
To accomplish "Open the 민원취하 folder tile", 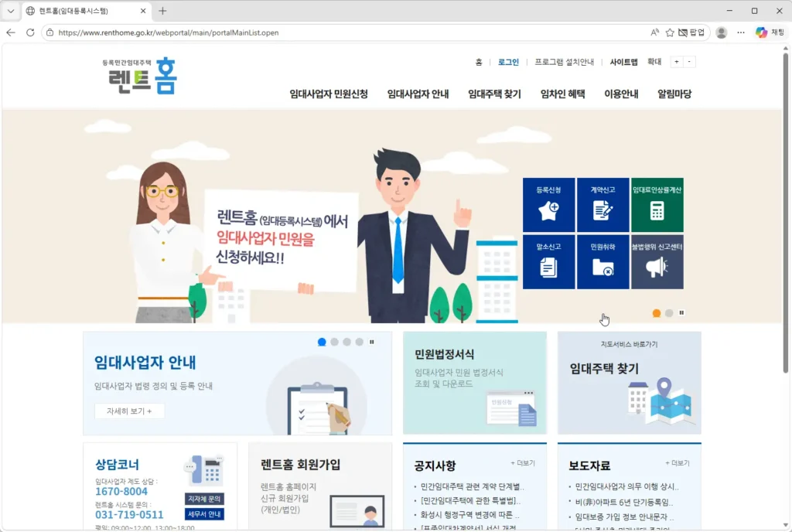I will pyautogui.click(x=603, y=262).
